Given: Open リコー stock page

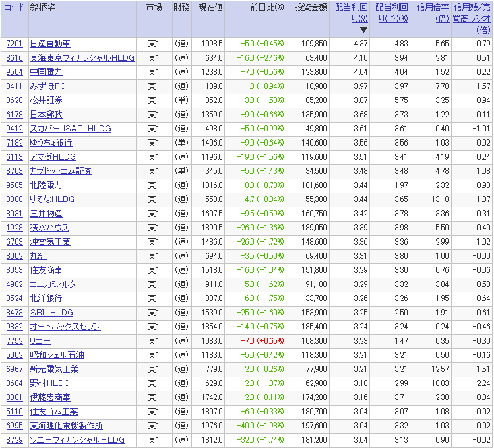Looking at the screenshot, I should coord(40,341).
